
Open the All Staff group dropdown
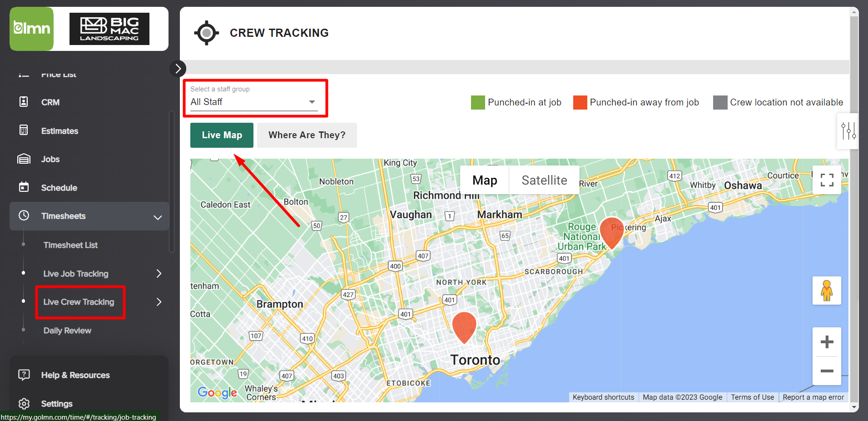[311, 102]
